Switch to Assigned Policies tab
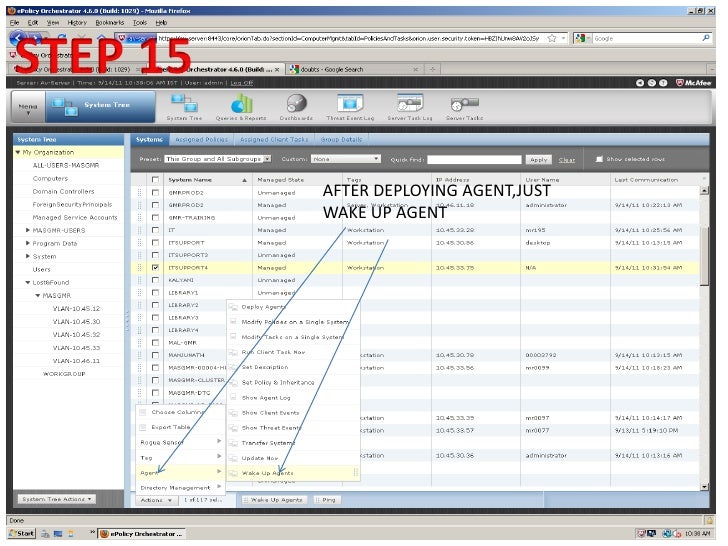Viewport: 728px width, 546px height. coord(202,140)
